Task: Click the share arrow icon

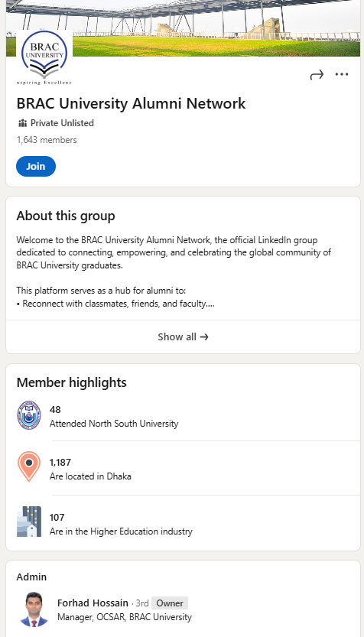Action: pyautogui.click(x=317, y=75)
